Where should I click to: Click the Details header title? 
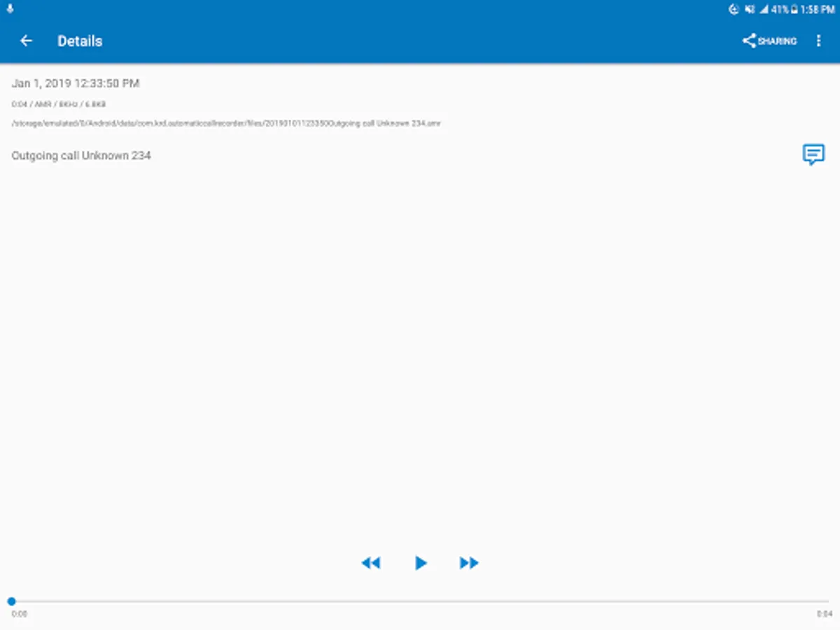coord(80,41)
